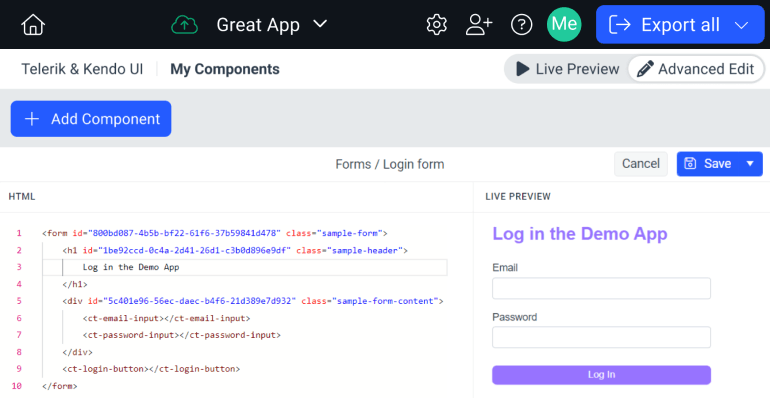Cancel editing the login form

click(x=641, y=163)
